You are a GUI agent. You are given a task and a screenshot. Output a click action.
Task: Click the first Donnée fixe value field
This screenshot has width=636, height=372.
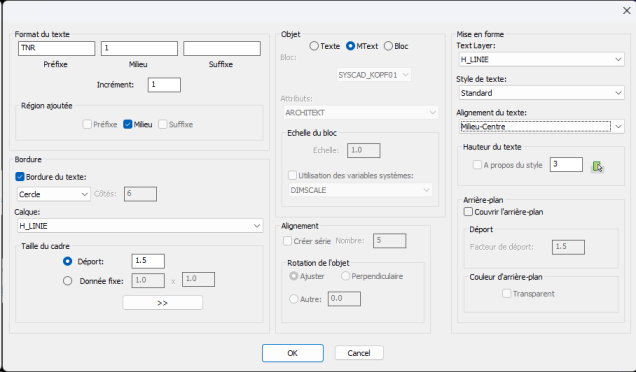[x=148, y=280]
